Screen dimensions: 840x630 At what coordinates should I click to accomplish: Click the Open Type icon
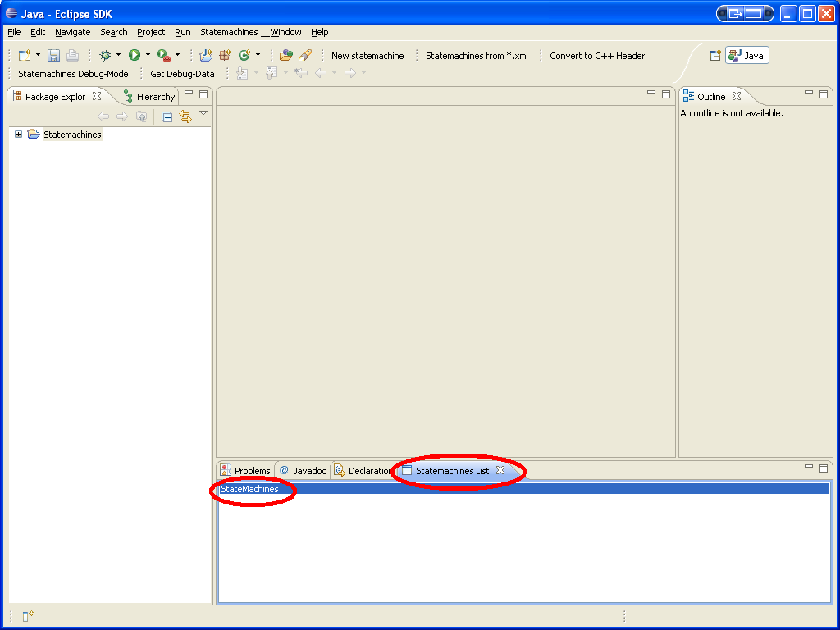click(286, 55)
